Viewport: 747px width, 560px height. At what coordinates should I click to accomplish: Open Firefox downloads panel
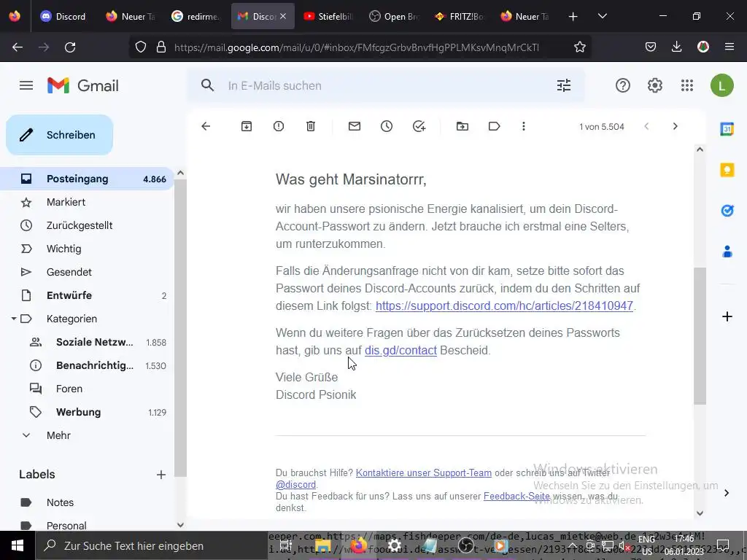tap(676, 47)
